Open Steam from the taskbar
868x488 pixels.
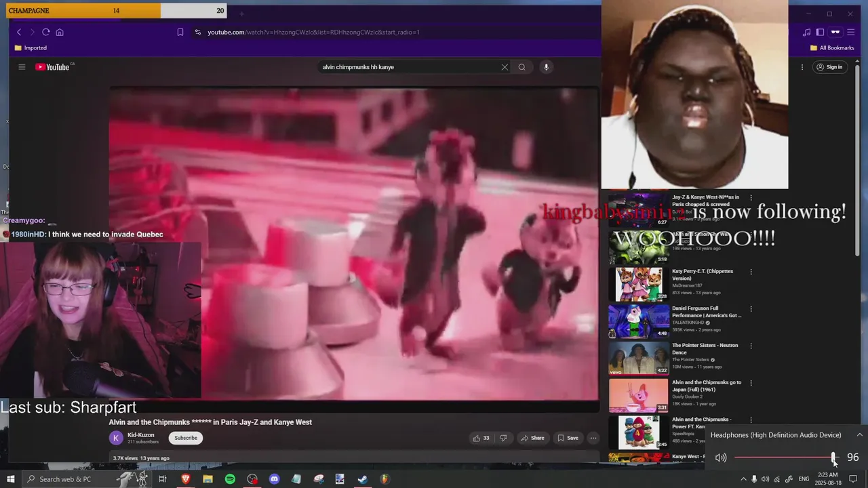coord(363,479)
